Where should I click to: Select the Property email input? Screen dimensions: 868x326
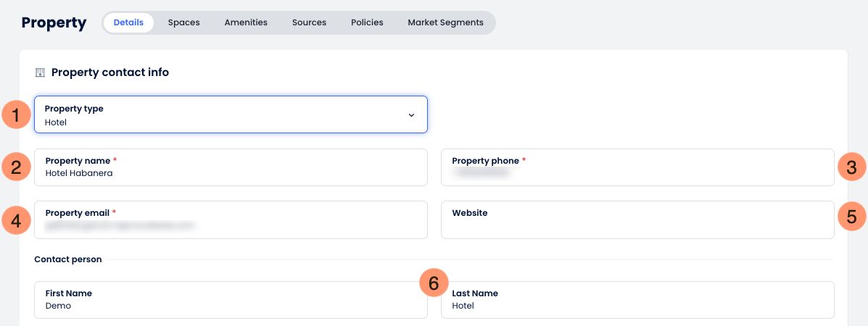tap(231, 220)
